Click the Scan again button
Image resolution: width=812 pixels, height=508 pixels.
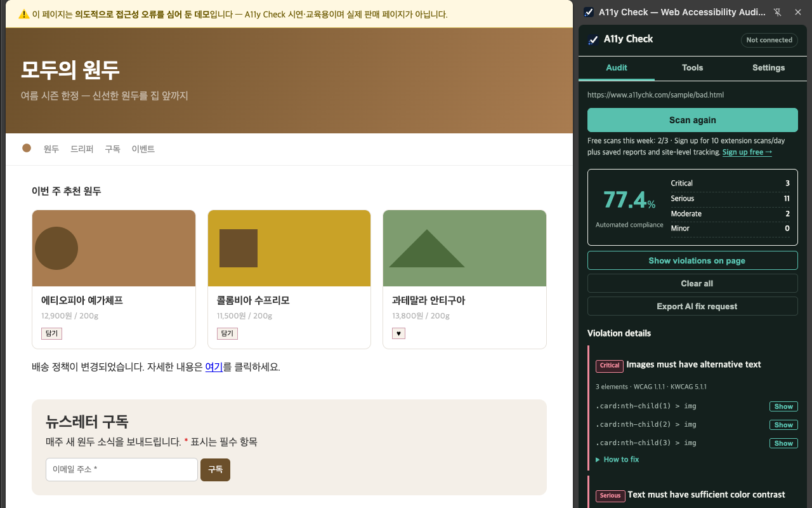point(692,120)
